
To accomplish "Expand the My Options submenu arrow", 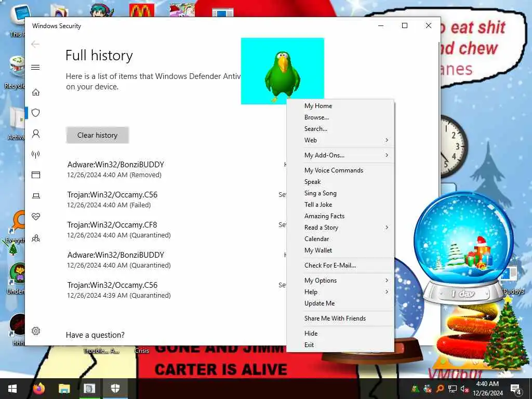I will (387, 280).
